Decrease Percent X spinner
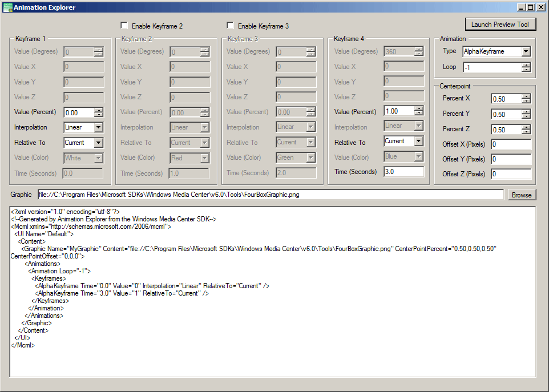 click(526, 102)
